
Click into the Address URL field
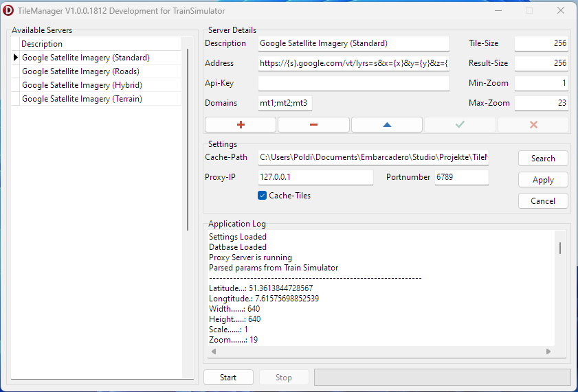(353, 63)
